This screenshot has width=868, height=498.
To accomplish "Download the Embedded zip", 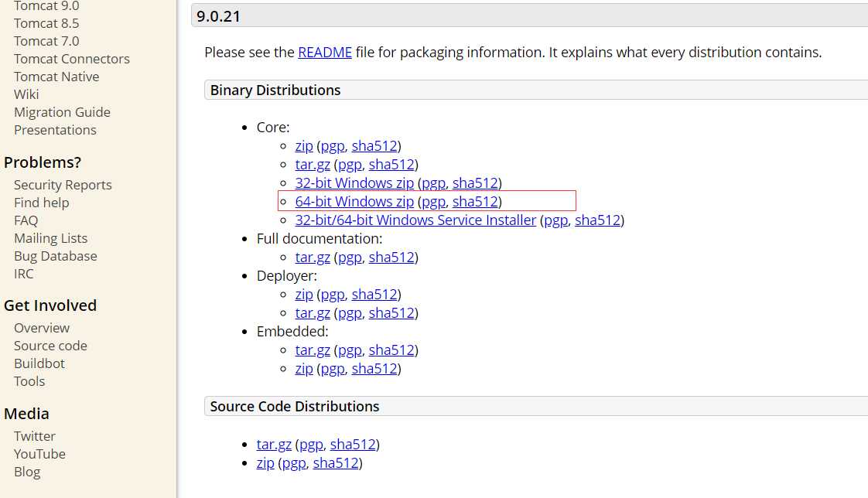I will [304, 369].
